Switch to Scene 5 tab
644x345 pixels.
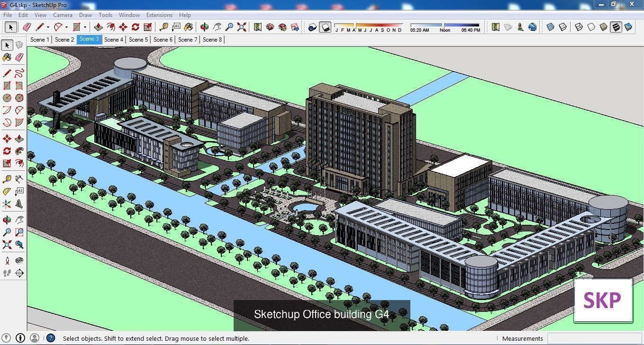click(x=138, y=39)
